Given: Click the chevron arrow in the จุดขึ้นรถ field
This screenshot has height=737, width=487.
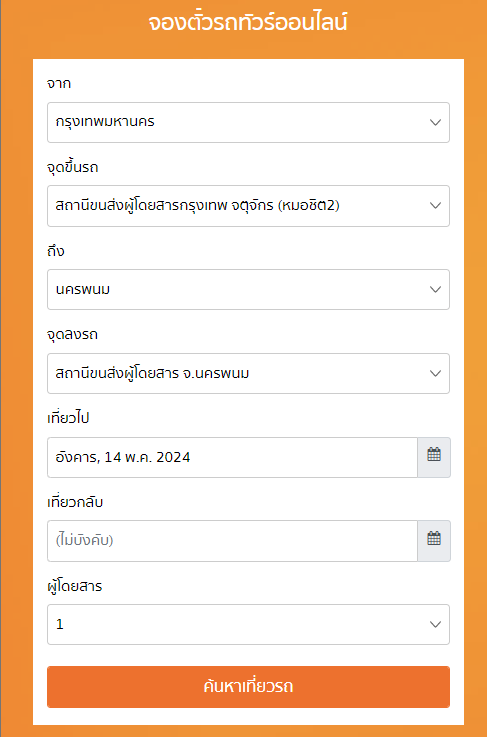Looking at the screenshot, I should click(435, 205).
